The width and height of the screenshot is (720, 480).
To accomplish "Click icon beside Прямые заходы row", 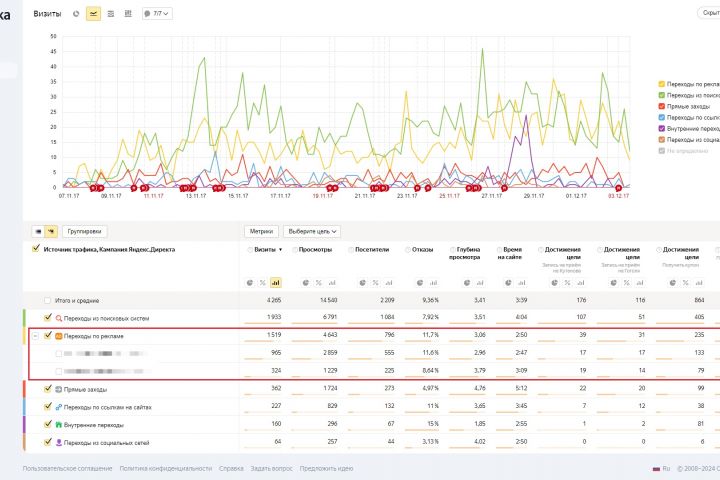I will coord(59,389).
